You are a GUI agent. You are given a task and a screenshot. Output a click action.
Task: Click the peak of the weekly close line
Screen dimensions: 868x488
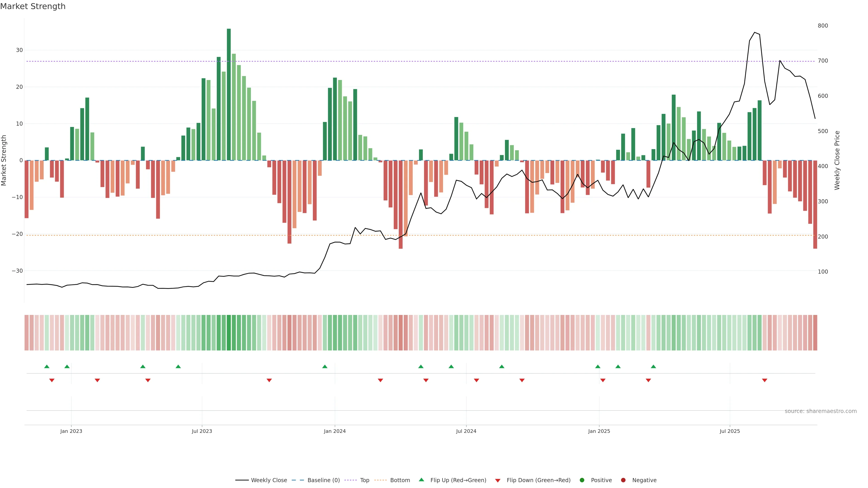click(x=755, y=32)
